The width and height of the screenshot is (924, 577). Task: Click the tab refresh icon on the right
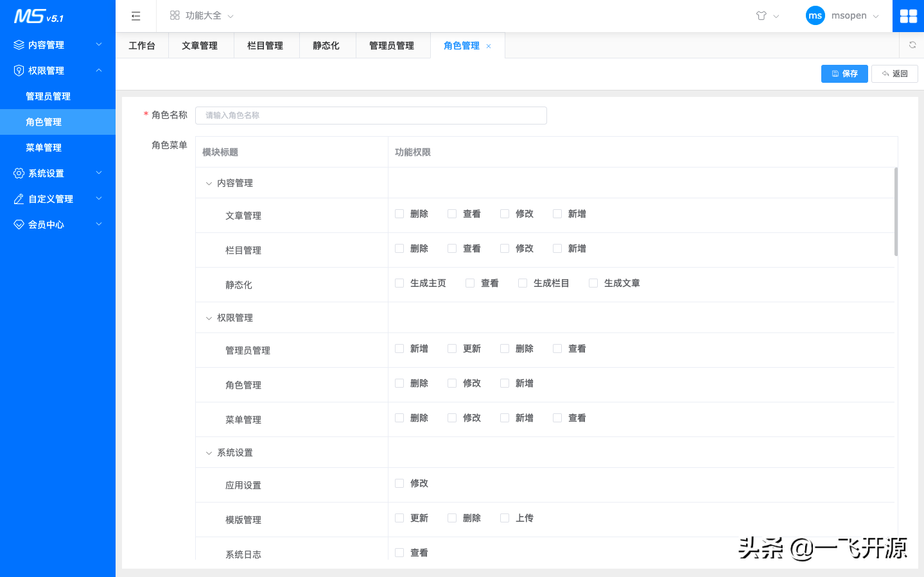(x=912, y=45)
